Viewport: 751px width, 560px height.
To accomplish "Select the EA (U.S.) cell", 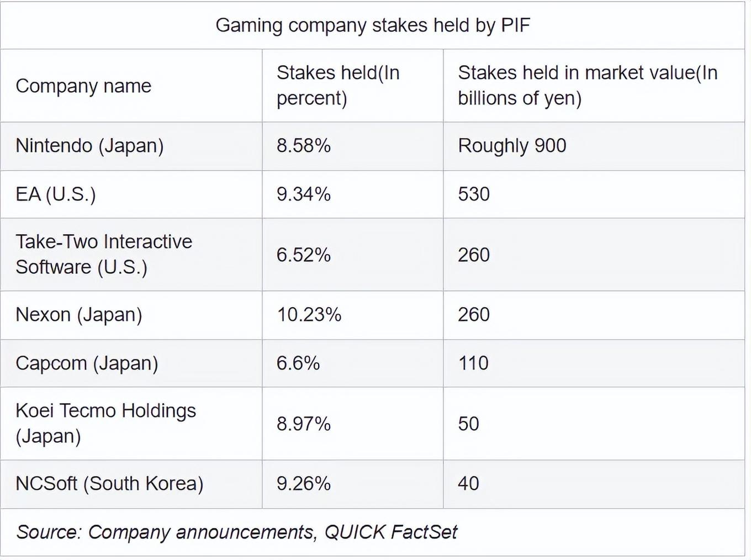I will point(56,194).
